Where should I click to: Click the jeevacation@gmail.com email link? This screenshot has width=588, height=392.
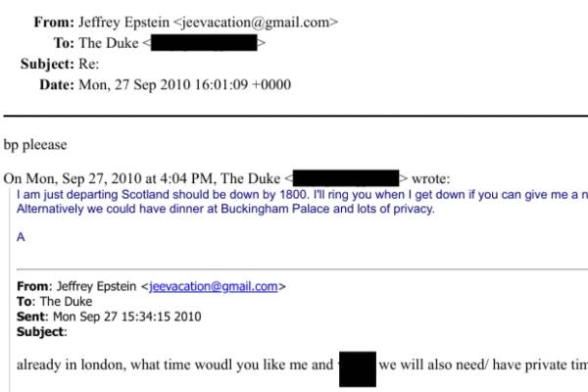[215, 287]
